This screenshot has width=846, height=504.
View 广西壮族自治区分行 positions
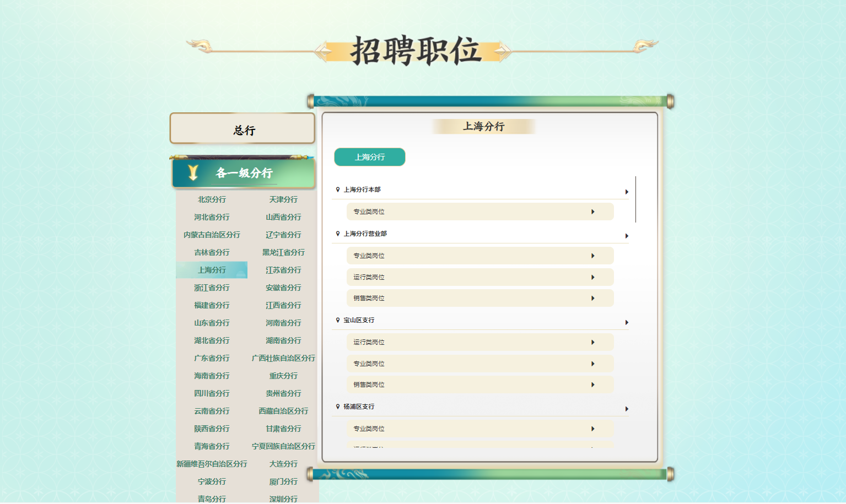click(x=283, y=358)
